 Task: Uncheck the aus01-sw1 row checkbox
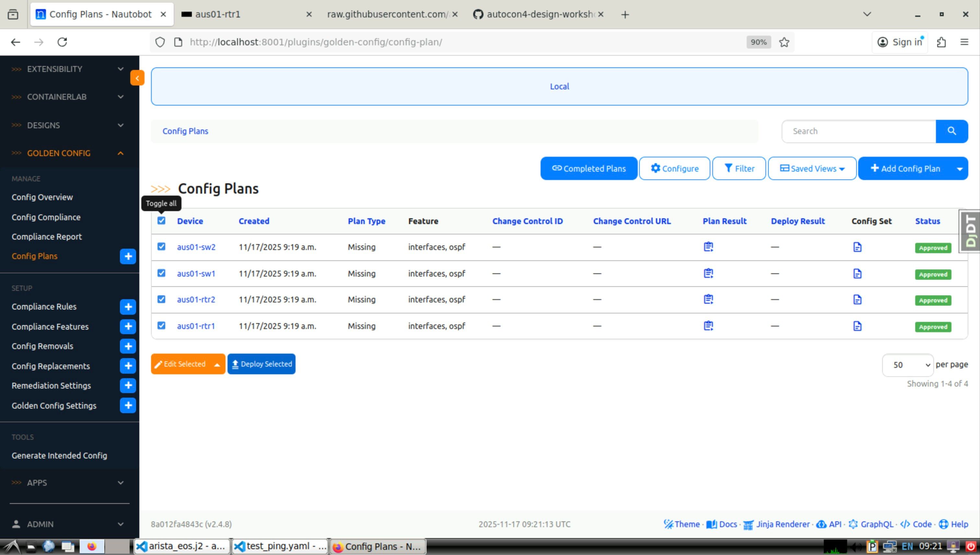point(161,273)
